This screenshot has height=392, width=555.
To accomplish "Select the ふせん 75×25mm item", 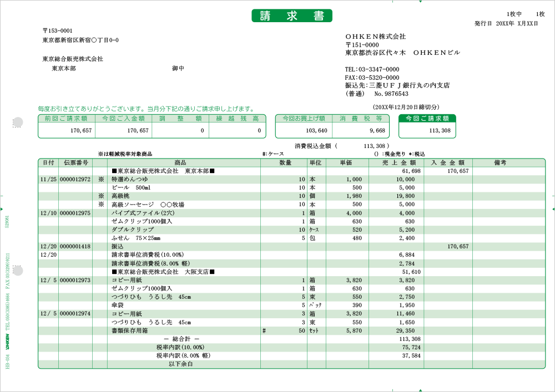I will 136,238.
